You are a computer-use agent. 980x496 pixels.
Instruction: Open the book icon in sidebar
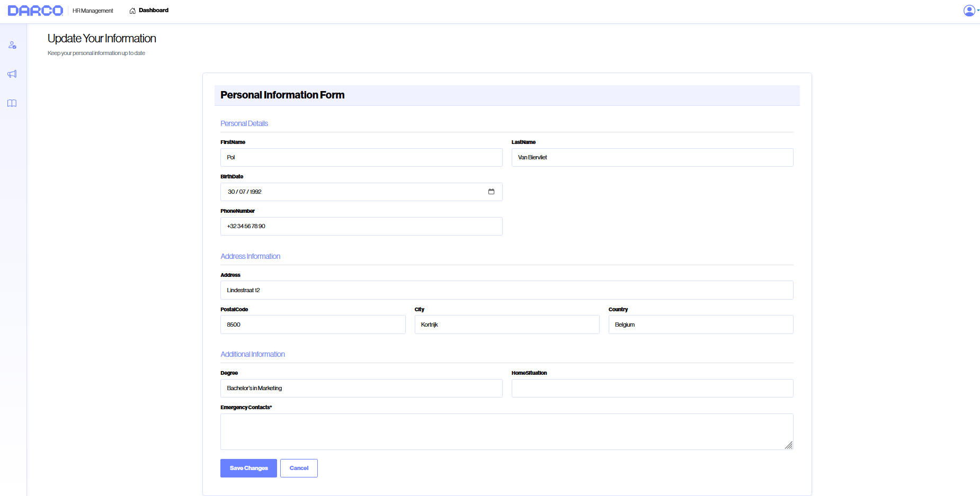(x=12, y=103)
